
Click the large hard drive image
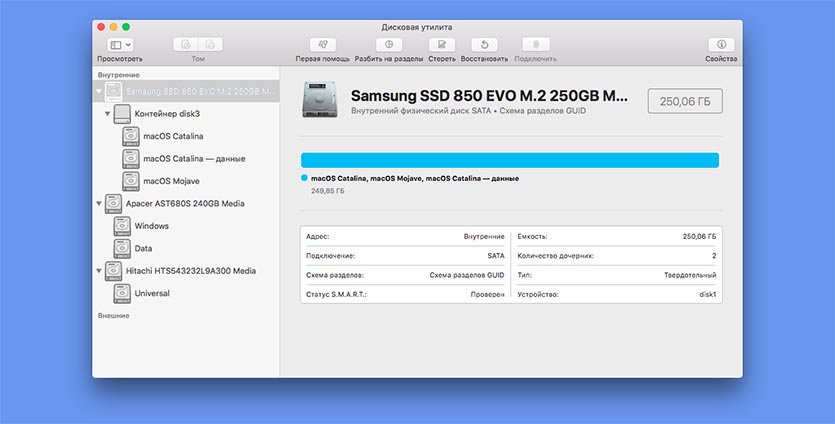tap(320, 100)
